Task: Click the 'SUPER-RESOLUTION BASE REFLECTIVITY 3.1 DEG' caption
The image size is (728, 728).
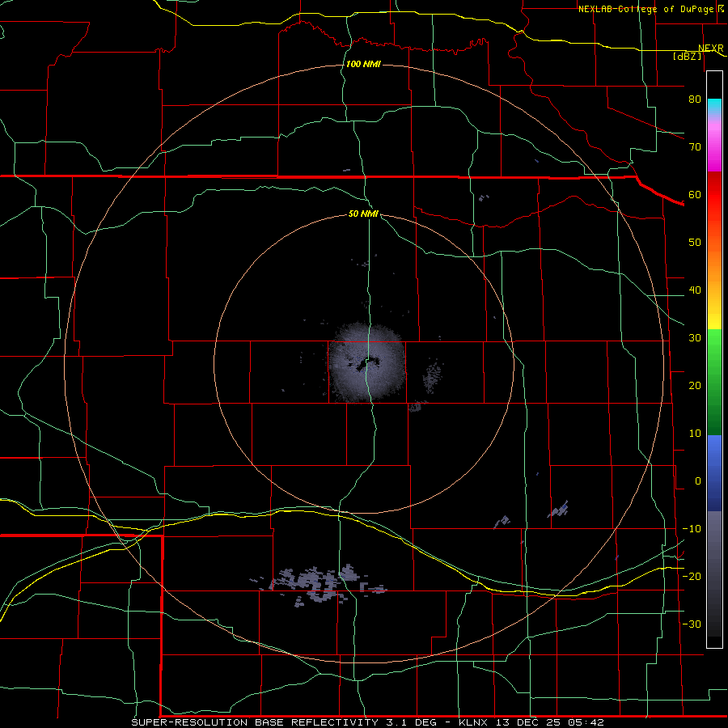Action: (284, 722)
